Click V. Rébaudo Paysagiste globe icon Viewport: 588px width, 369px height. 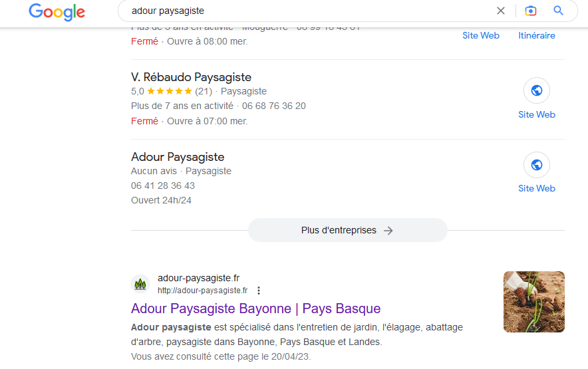tap(536, 91)
